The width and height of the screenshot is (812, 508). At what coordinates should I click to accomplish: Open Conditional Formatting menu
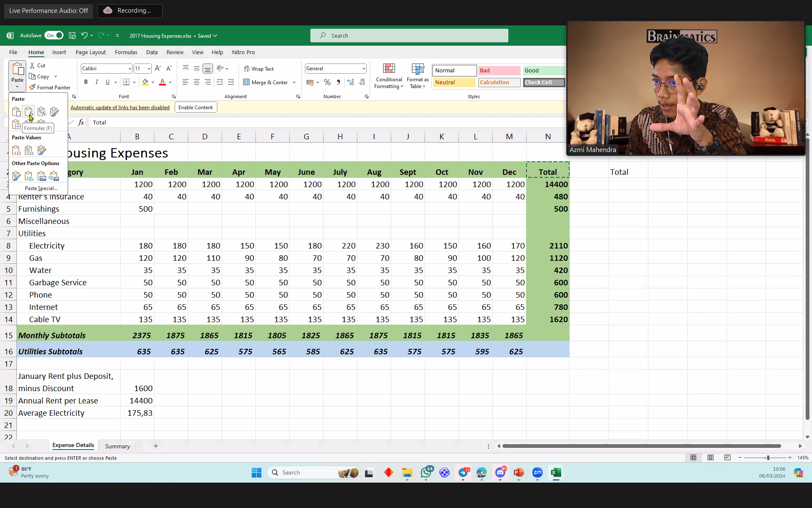click(x=389, y=76)
